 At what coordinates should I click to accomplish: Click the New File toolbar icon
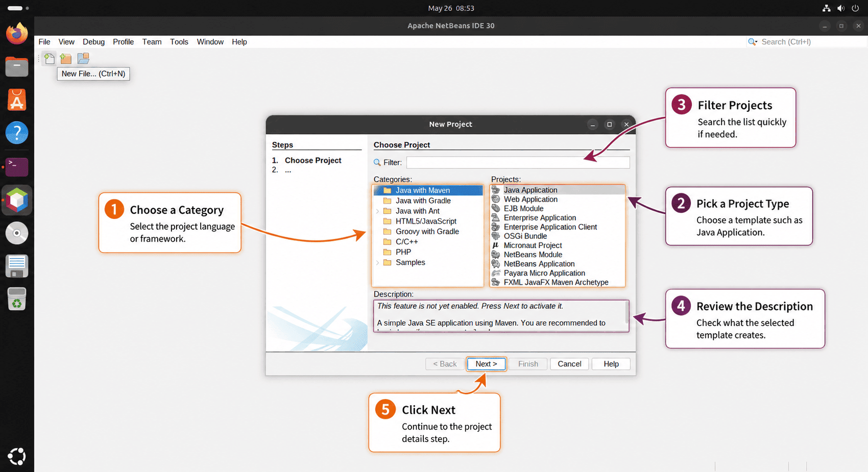pyautogui.click(x=50, y=59)
